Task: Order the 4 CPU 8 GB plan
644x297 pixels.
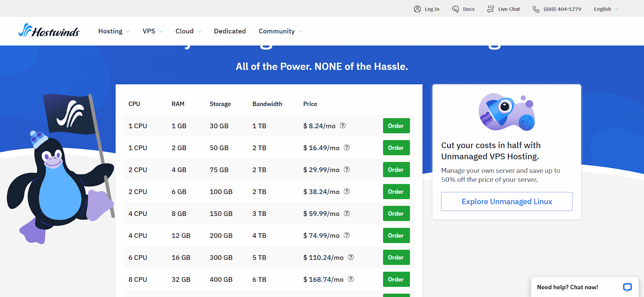Action: [396, 214]
